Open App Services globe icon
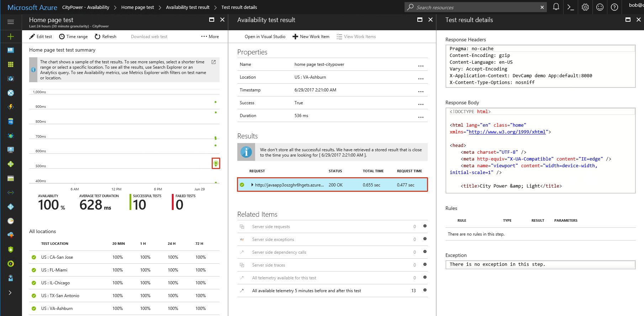644x316 pixels. (x=11, y=93)
